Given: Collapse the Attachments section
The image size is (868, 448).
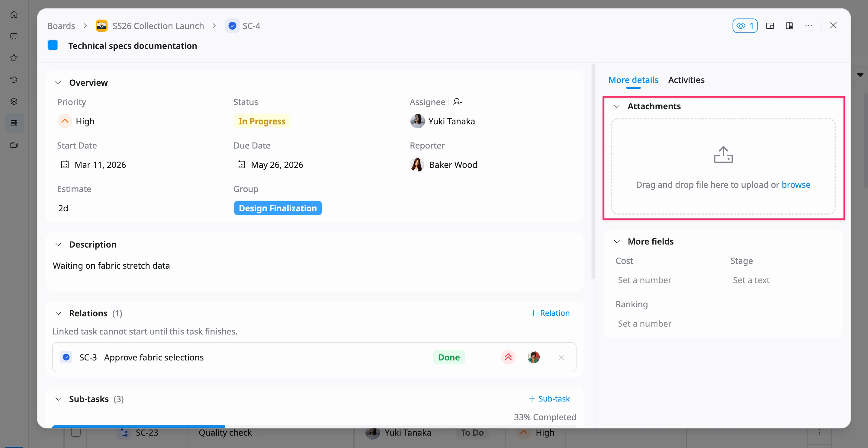Looking at the screenshot, I should point(617,106).
